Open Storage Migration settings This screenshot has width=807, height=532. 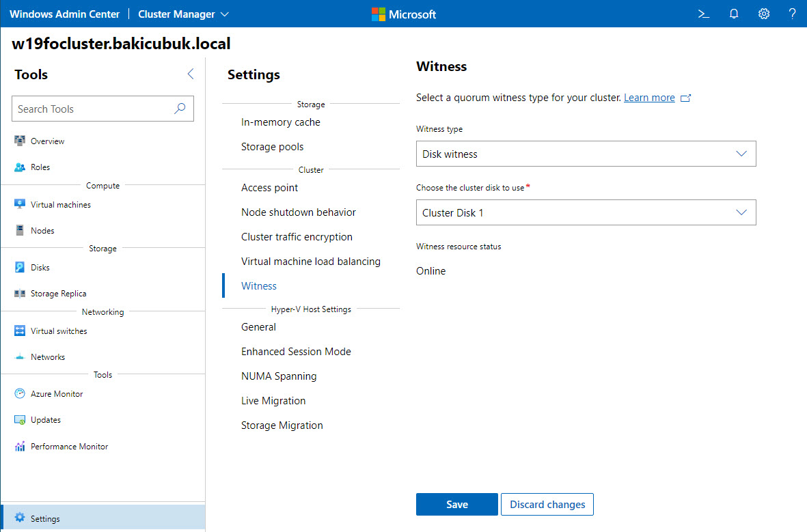[x=282, y=425]
